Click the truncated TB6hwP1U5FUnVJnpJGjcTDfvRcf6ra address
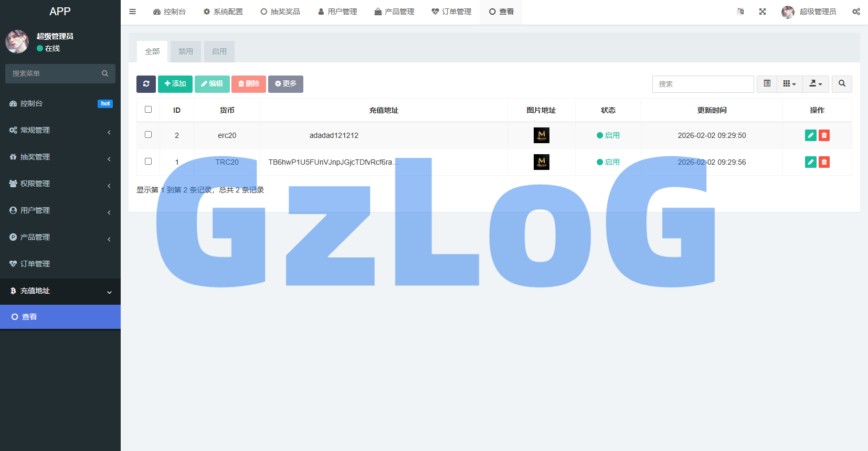This screenshot has height=451, width=868. (334, 162)
